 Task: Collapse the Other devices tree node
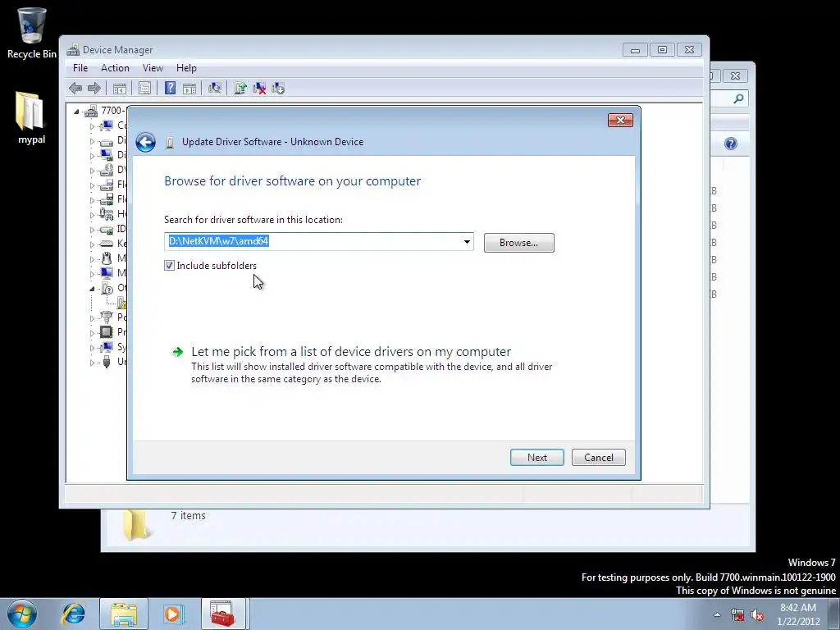92,289
